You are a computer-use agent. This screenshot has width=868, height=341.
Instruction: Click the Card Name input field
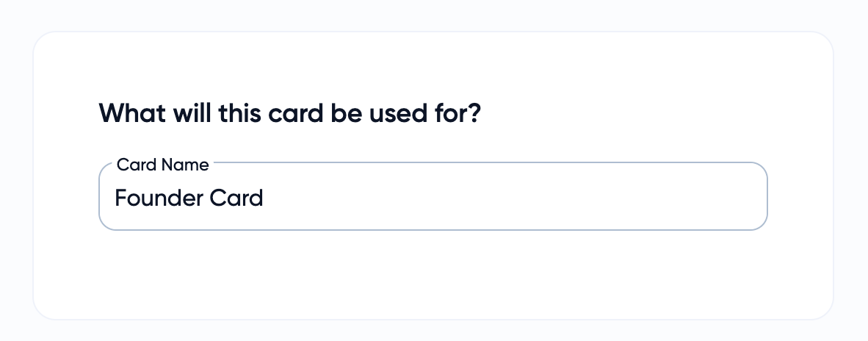click(433, 197)
